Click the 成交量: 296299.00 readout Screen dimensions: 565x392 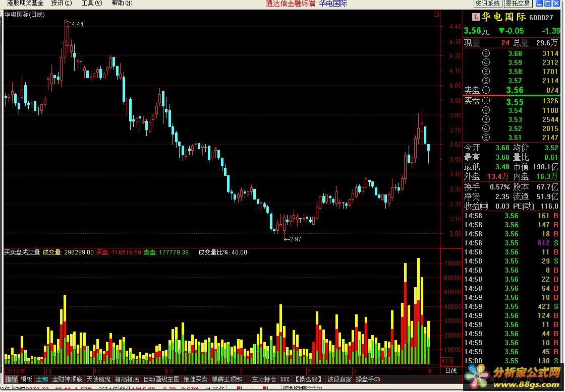point(68,252)
